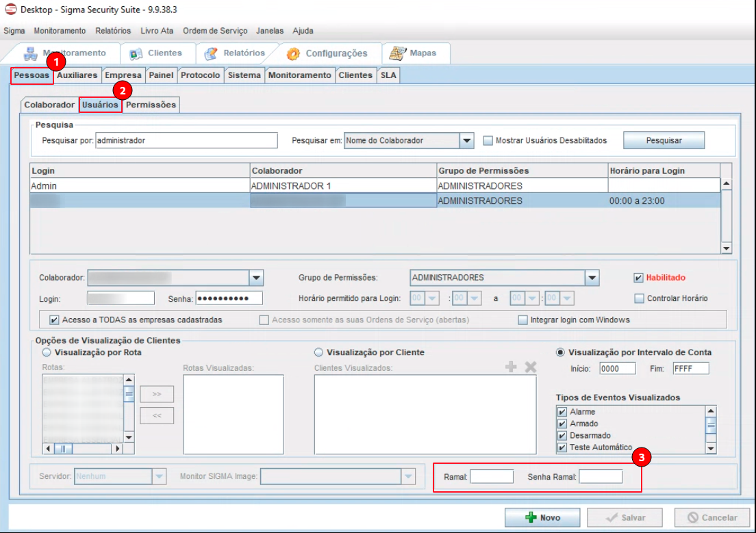
Task: Toggle the Armado event checkbox
Action: pos(562,424)
